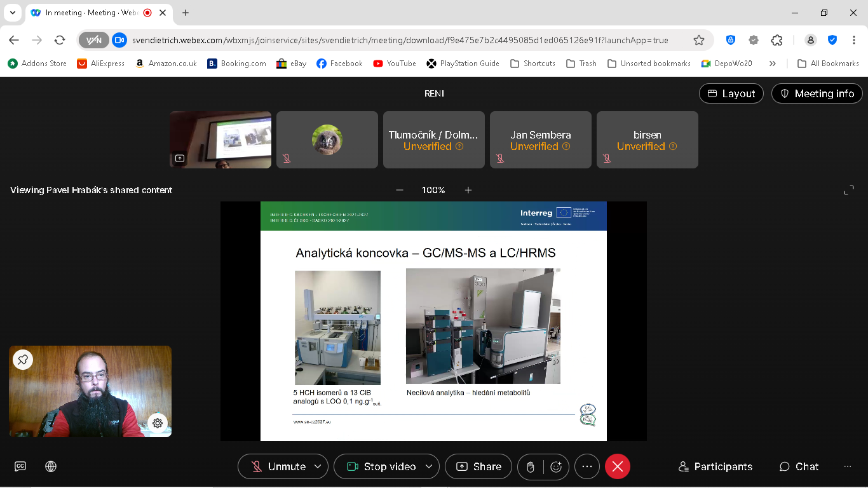Enter full screen for shared content
The width and height of the screenshot is (868, 488).
[848, 190]
